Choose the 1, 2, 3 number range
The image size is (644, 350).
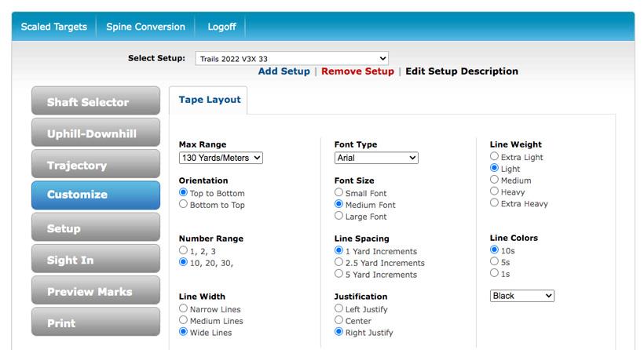[x=184, y=251]
